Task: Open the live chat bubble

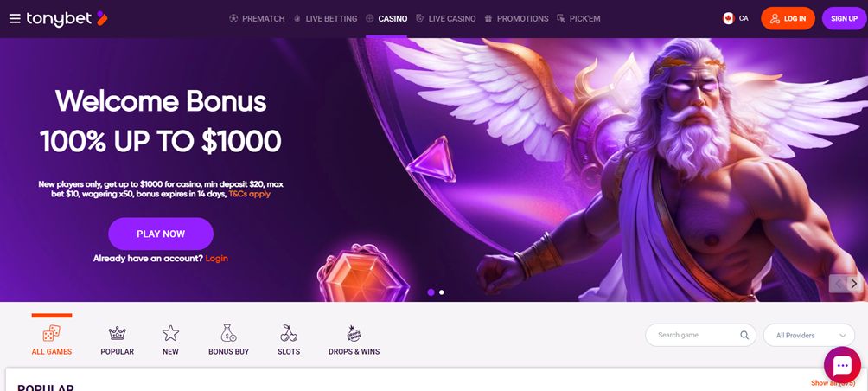Action: point(843,365)
